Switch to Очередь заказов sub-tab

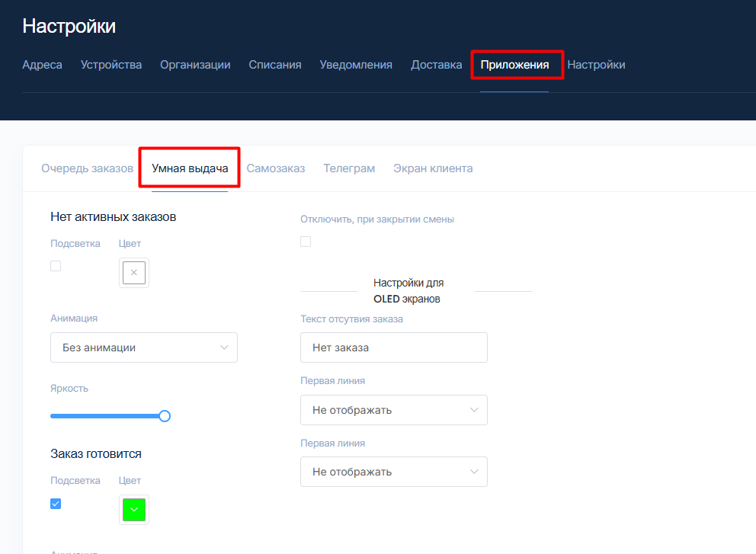click(x=87, y=168)
